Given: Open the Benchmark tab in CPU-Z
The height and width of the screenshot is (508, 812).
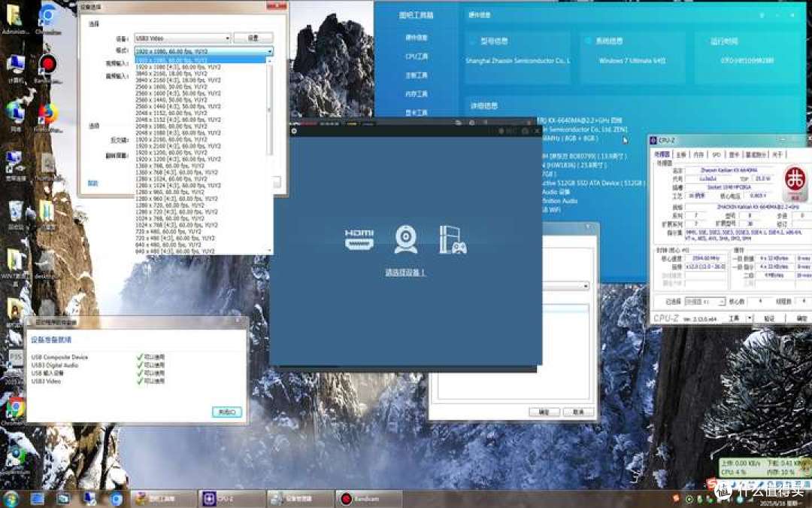Looking at the screenshot, I should 756,154.
